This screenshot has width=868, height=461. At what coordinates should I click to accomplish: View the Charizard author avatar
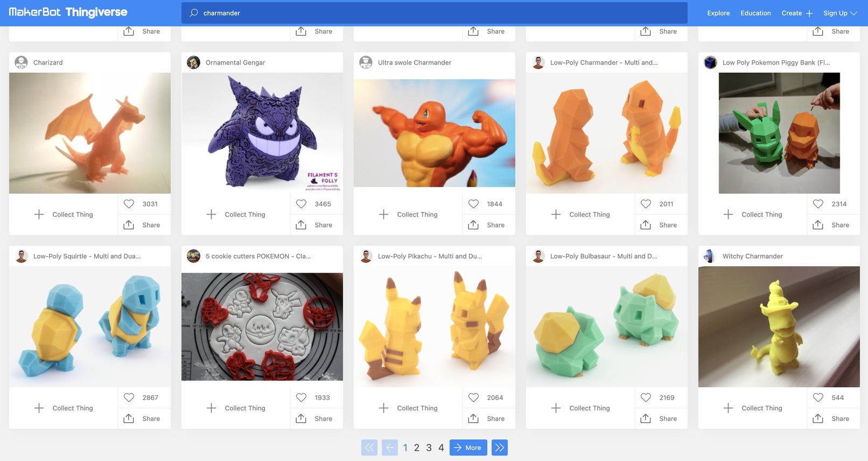pos(21,62)
